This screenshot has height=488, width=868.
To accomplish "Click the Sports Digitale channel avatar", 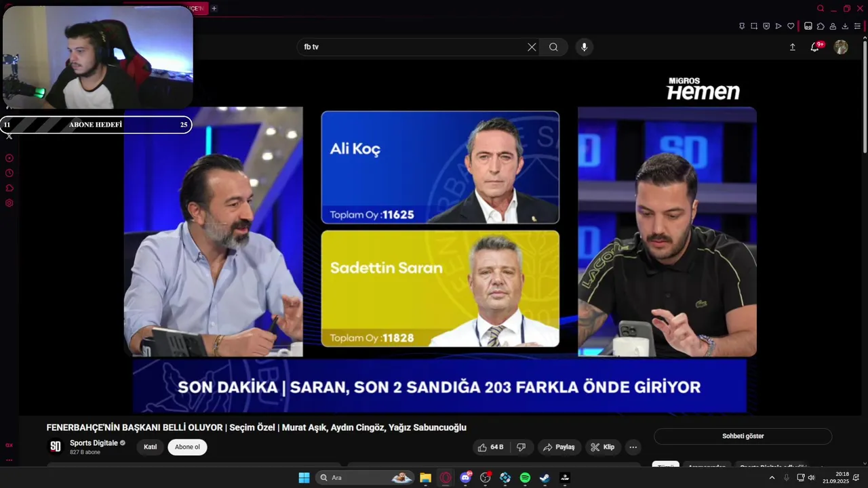I will pos(56,447).
